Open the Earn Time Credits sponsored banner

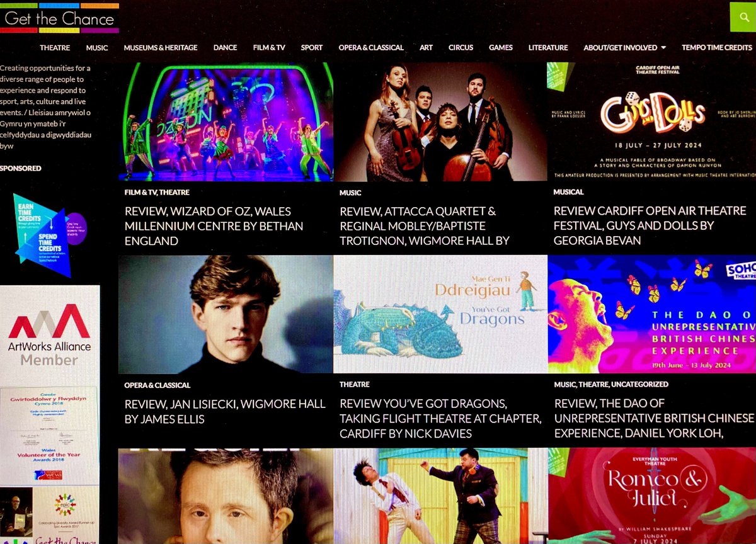pyautogui.click(x=49, y=234)
